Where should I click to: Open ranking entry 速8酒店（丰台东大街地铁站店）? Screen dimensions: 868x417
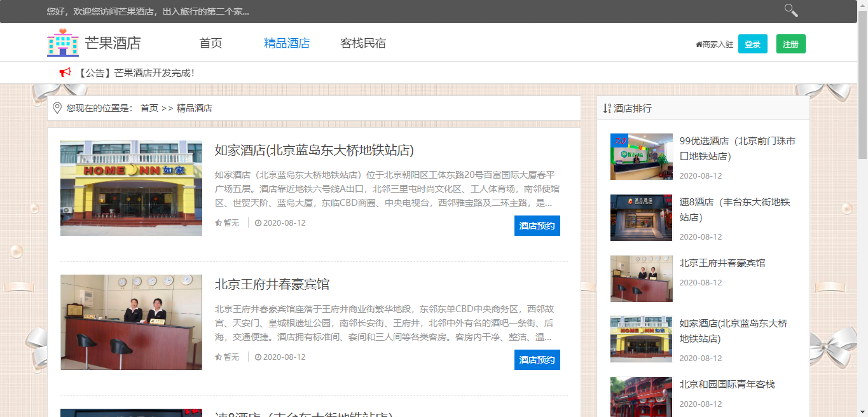735,210
